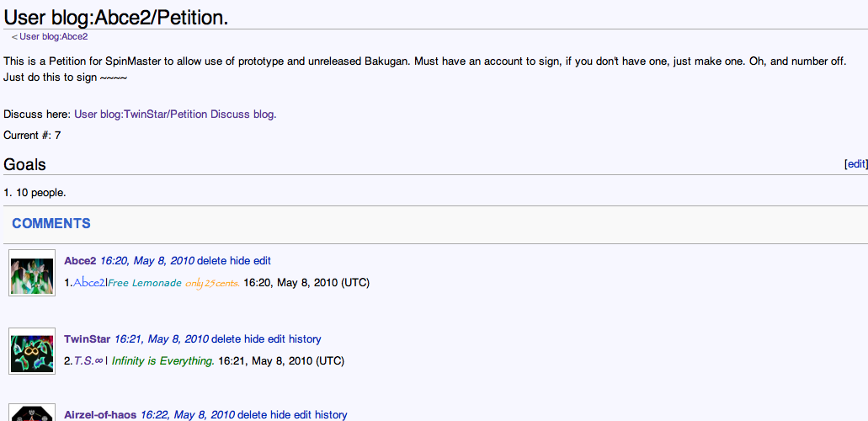Edit the Goals section
This screenshot has width=868, height=421.
point(856,164)
